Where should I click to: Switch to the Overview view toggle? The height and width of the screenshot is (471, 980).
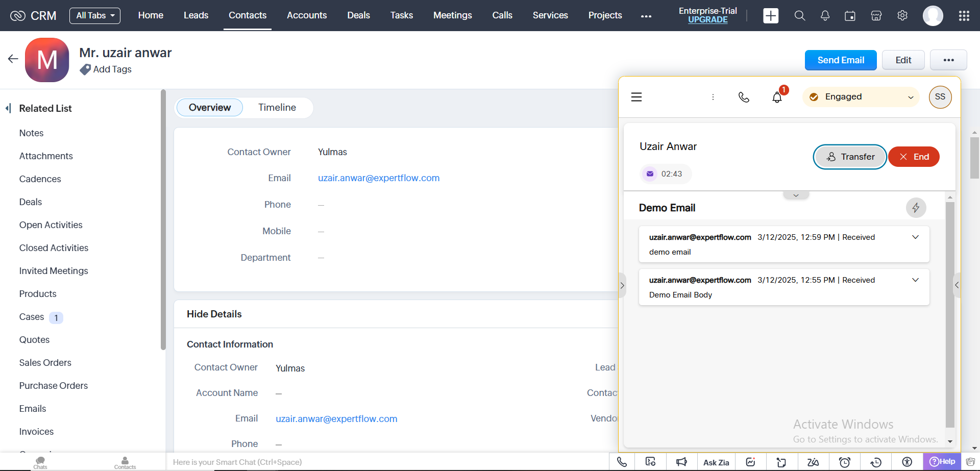pos(209,108)
